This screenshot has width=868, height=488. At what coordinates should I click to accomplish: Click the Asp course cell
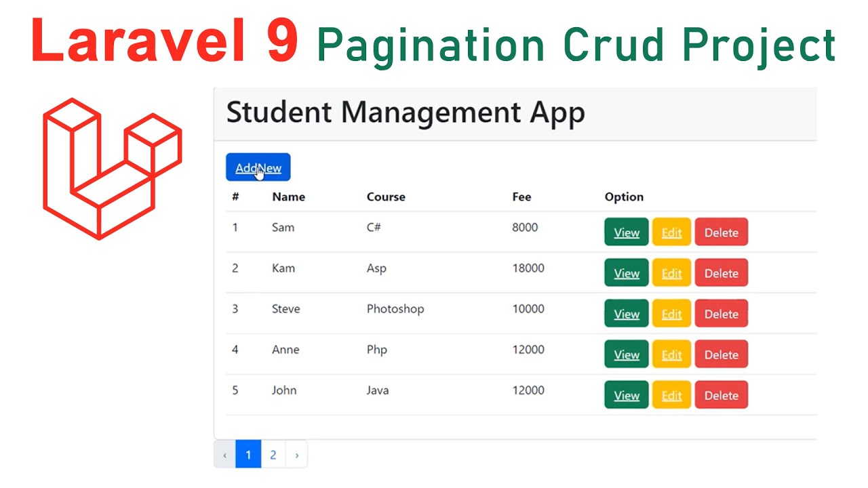coord(376,268)
